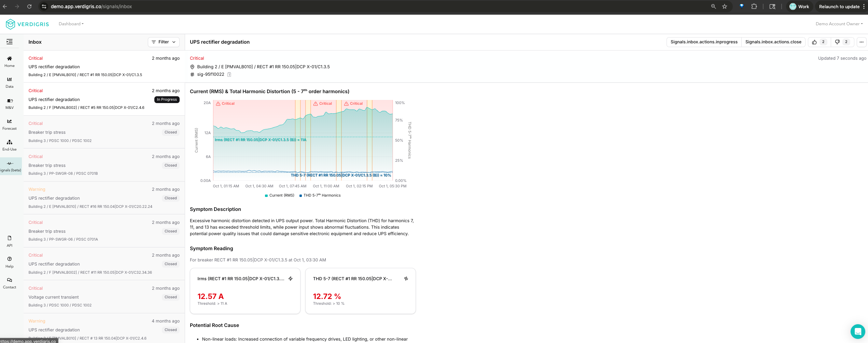
Task: Toggle THD 5-7th Harmonics legend series
Action: point(320,196)
